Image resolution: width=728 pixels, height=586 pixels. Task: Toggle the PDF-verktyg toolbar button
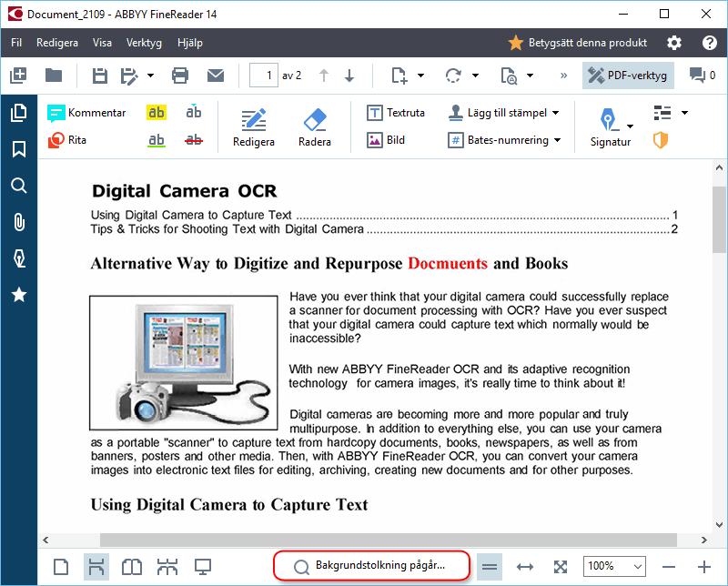[628, 76]
